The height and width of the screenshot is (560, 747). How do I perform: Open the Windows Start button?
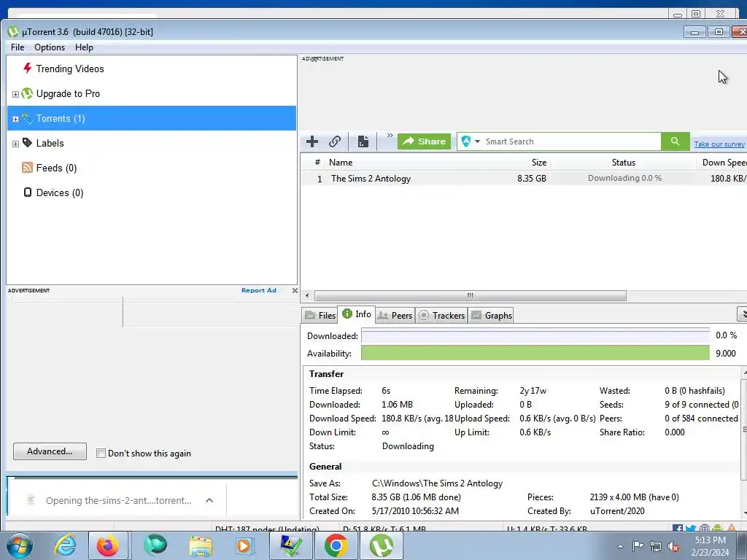click(20, 545)
